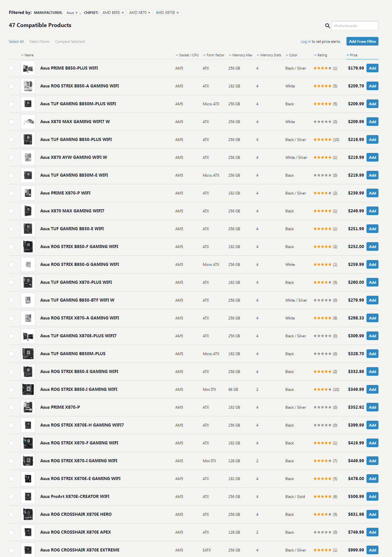Open the Asus PRIME B850-PLUS WIFI thumbnail
This screenshot has height=557, width=392.
click(28, 68)
